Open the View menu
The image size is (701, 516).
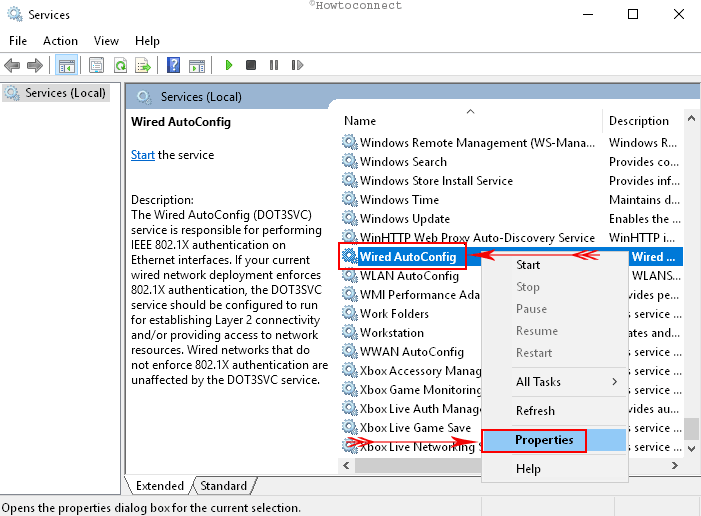(106, 41)
